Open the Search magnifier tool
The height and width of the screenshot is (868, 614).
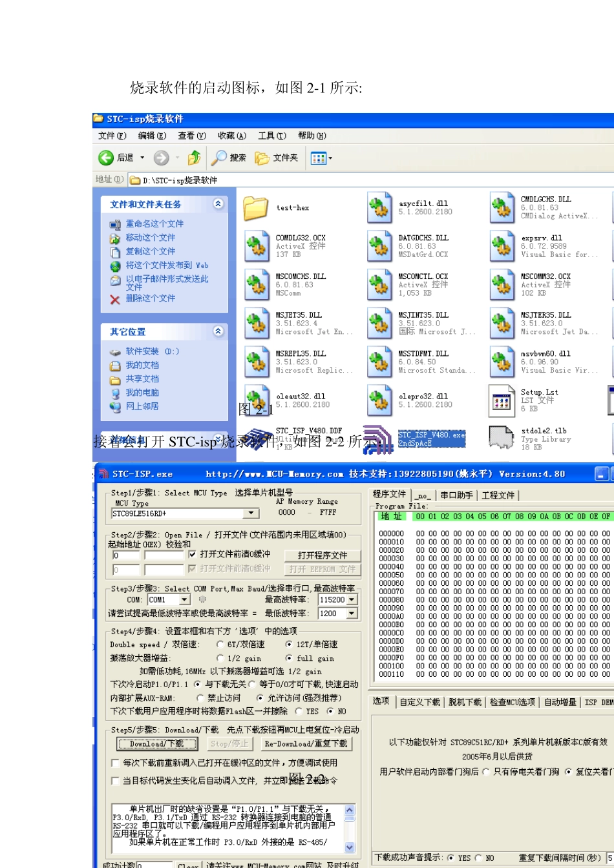220,158
